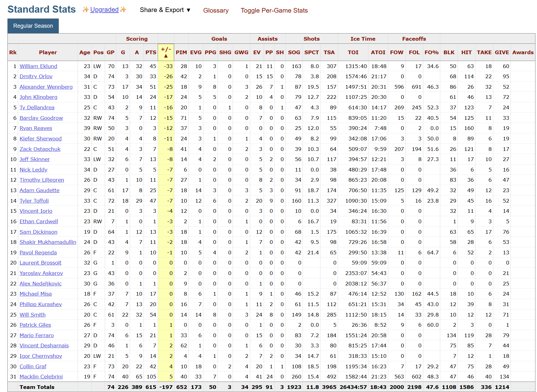Sort by the TOI column header

pyautogui.click(x=353, y=52)
